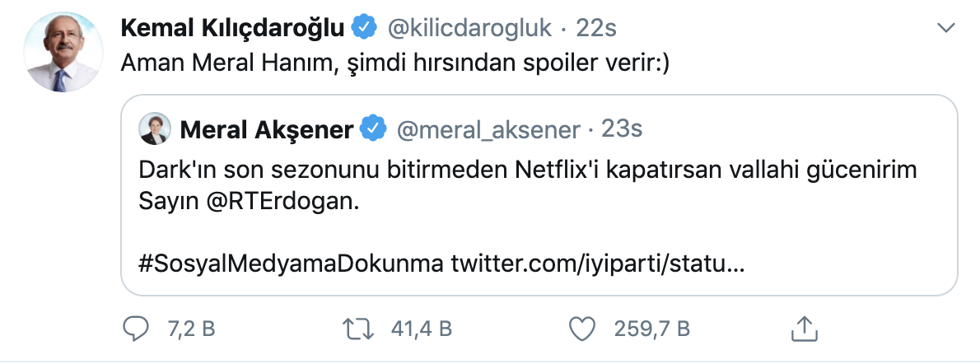Click the verified badge beside Kemal Kılıçdaroğlu

363,28
